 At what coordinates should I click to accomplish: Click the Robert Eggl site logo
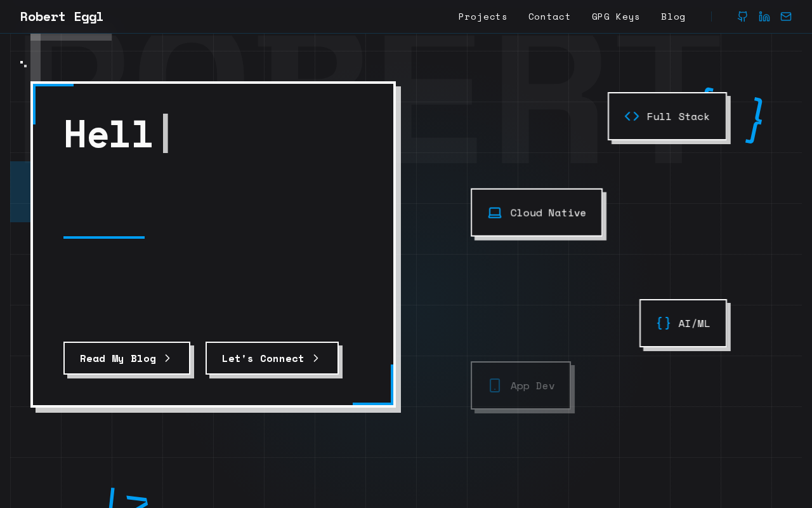[62, 17]
